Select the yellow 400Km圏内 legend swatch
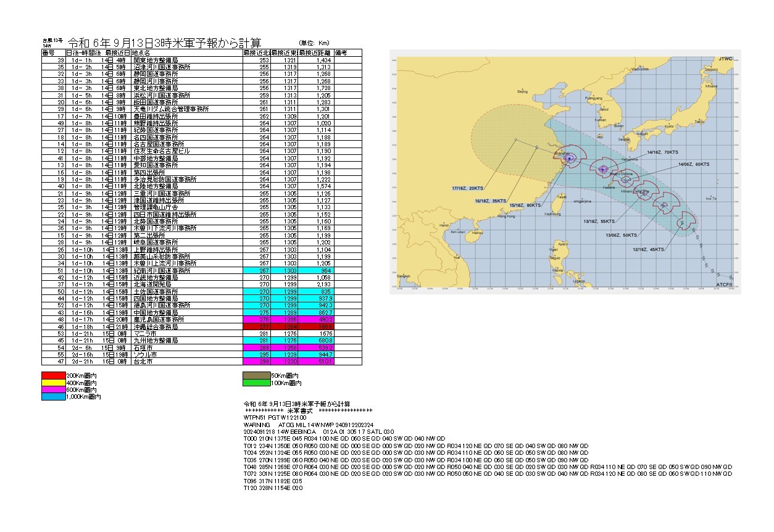 [53, 383]
